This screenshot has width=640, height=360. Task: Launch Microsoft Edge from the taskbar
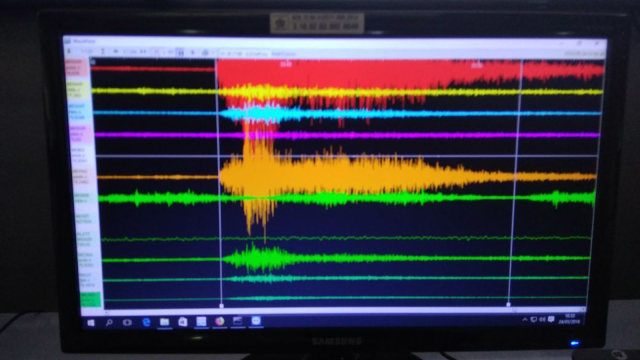click(146, 322)
